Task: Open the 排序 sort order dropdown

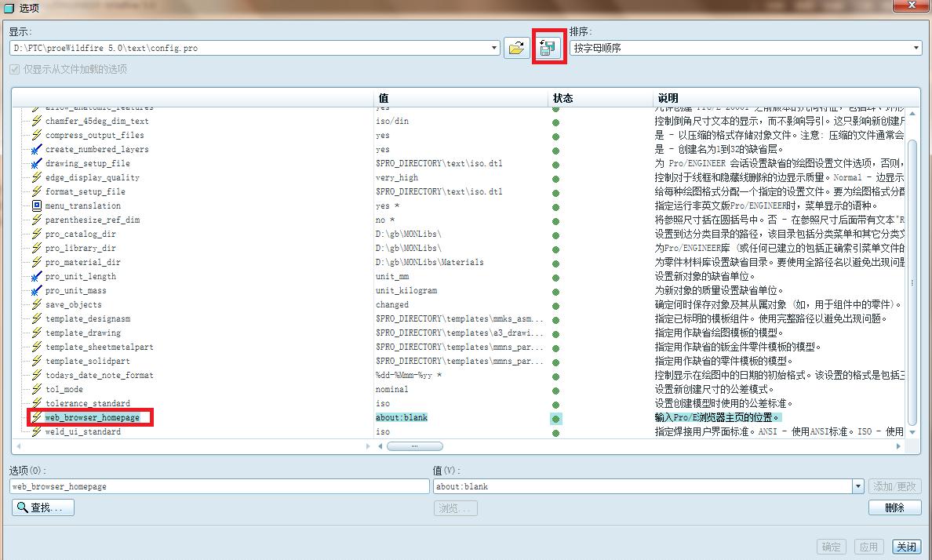Action: click(x=916, y=47)
